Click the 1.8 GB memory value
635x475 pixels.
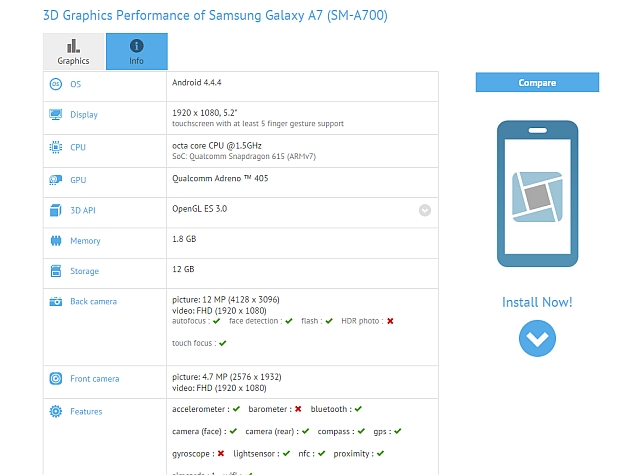coord(184,239)
